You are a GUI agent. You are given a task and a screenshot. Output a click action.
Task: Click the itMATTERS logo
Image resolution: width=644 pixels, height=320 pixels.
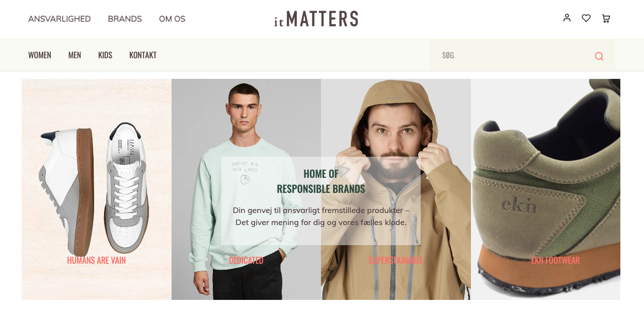click(x=316, y=19)
